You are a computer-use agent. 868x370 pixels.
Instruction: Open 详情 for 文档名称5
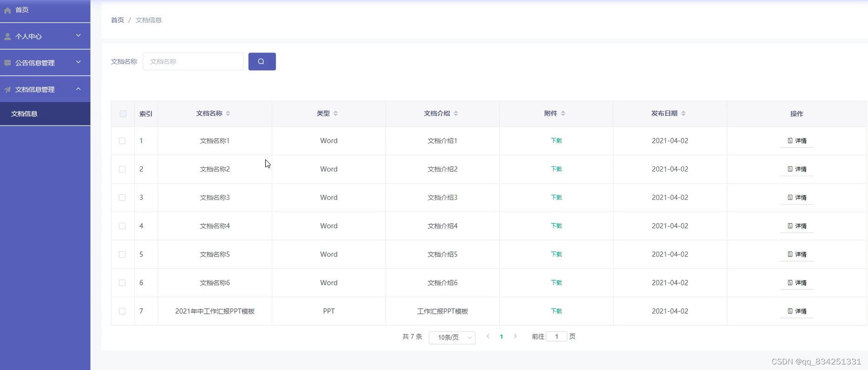pos(797,254)
